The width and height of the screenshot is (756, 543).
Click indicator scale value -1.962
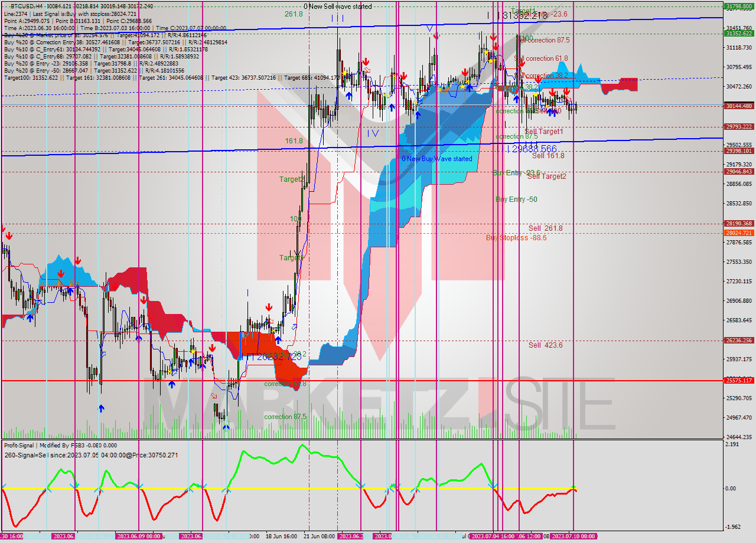(x=733, y=526)
